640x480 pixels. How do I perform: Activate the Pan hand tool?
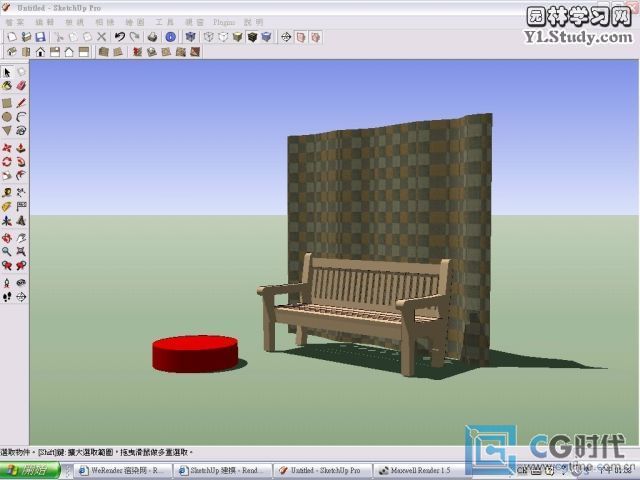21,238
